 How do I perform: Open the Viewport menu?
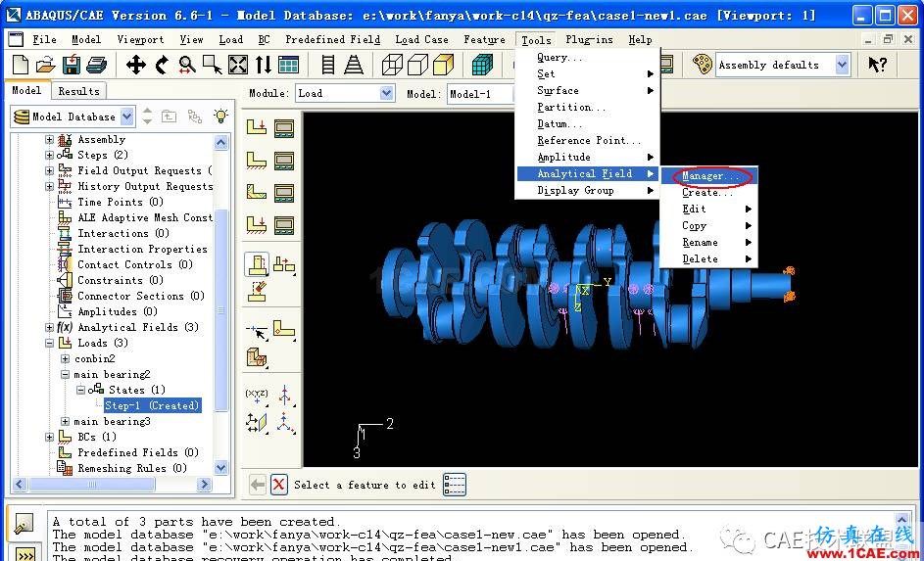[x=140, y=39]
